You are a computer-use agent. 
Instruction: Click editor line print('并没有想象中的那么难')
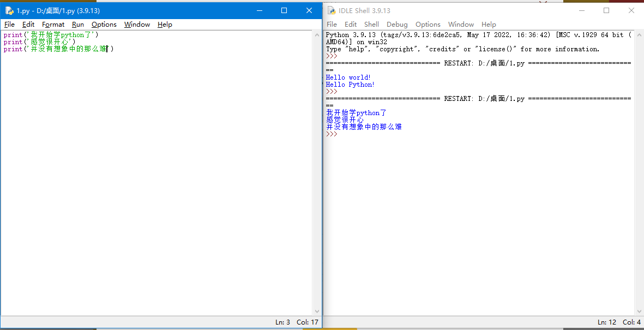point(58,49)
